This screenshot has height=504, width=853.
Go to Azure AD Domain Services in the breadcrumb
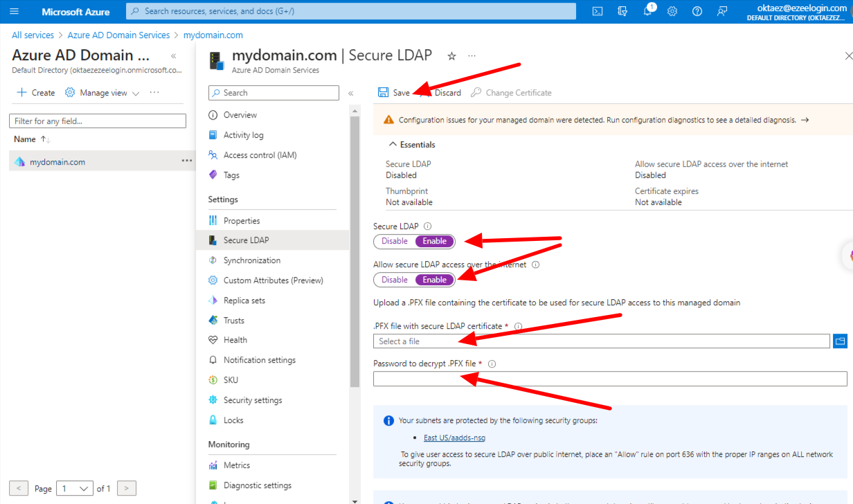coord(118,35)
